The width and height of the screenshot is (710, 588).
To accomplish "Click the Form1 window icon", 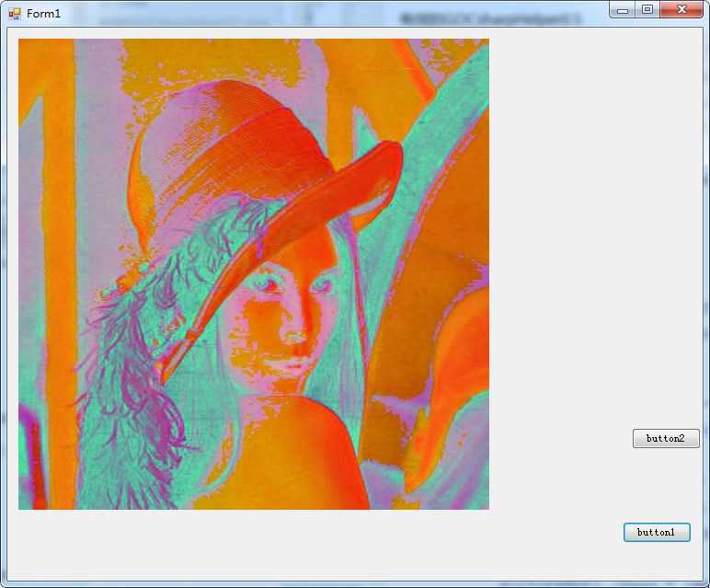I will (x=15, y=14).
